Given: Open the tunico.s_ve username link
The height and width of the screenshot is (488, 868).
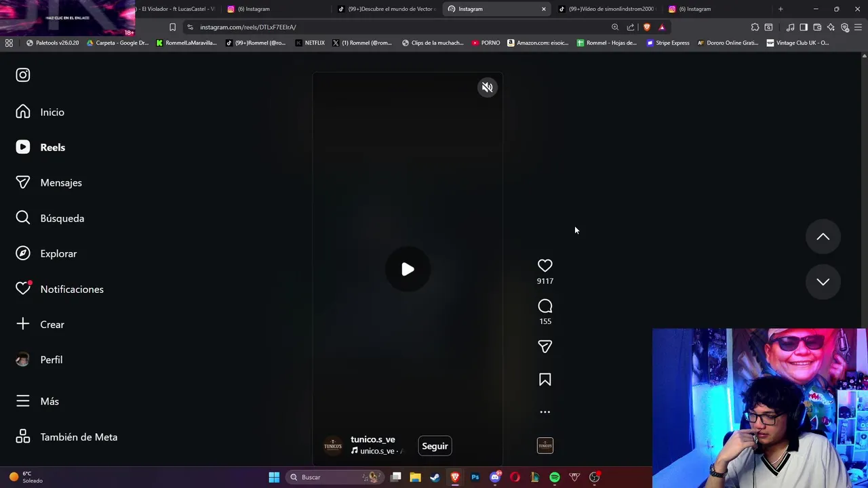Looking at the screenshot, I should 372,439.
